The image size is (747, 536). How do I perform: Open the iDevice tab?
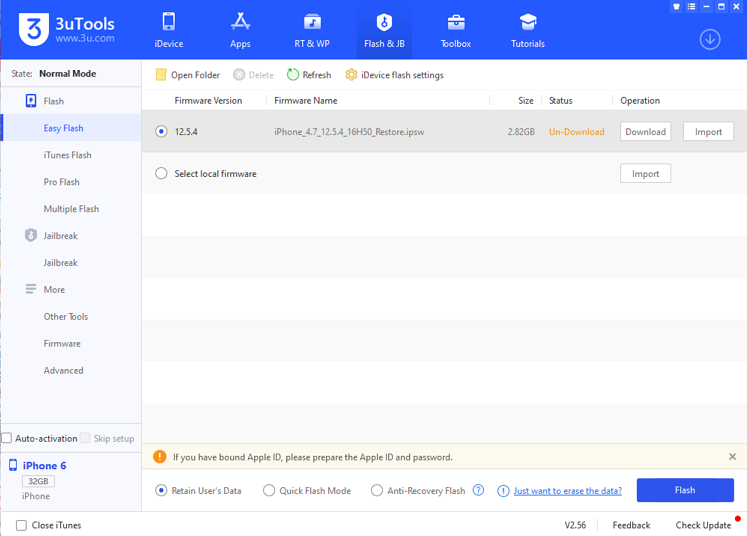(x=169, y=30)
